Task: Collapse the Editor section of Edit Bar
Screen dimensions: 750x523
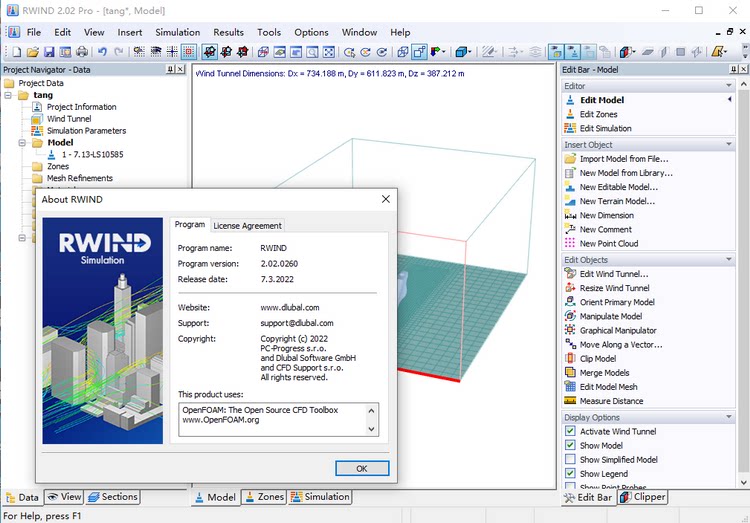Action: (x=728, y=86)
